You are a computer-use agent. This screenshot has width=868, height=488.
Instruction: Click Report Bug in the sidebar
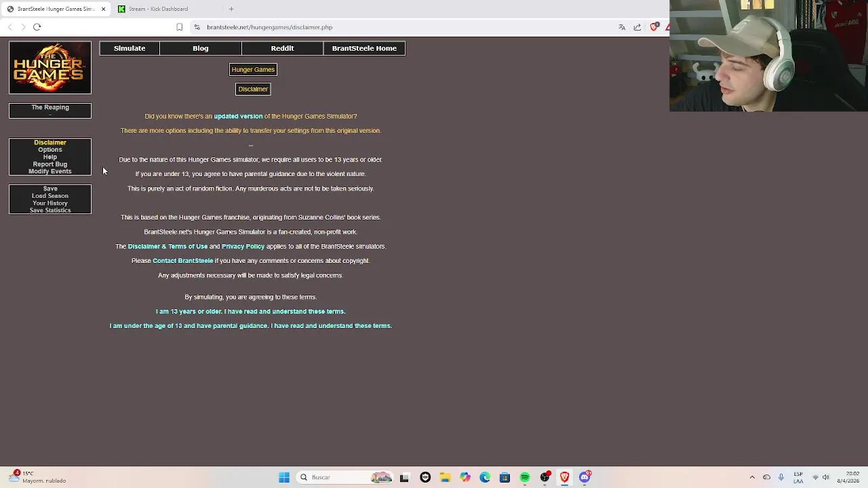[50, 164]
